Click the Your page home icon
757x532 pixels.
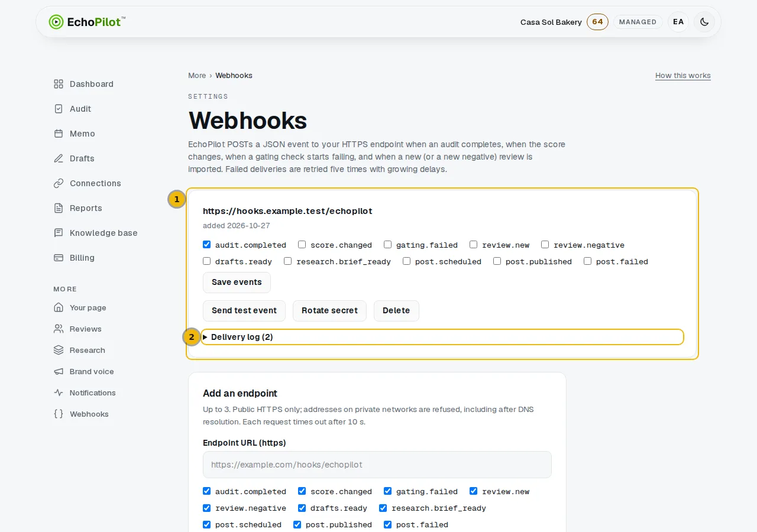[x=59, y=307]
